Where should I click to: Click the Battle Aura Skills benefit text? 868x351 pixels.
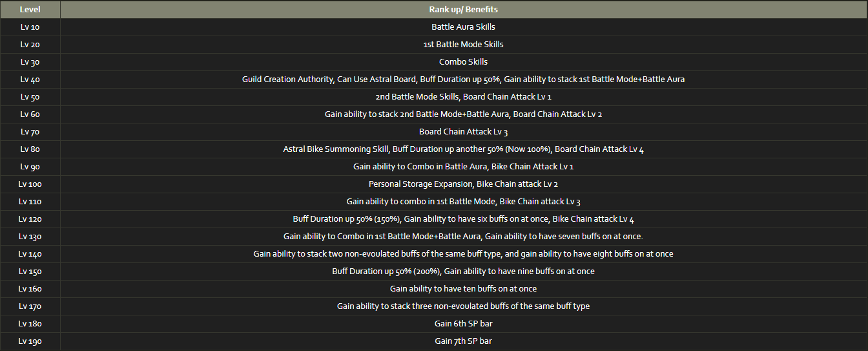click(x=463, y=27)
